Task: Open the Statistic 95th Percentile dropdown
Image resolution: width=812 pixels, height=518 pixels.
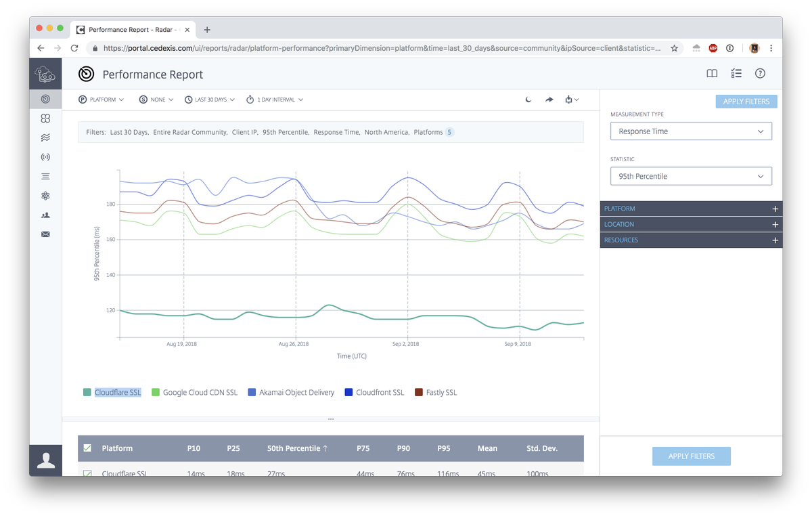Action: pyautogui.click(x=691, y=176)
